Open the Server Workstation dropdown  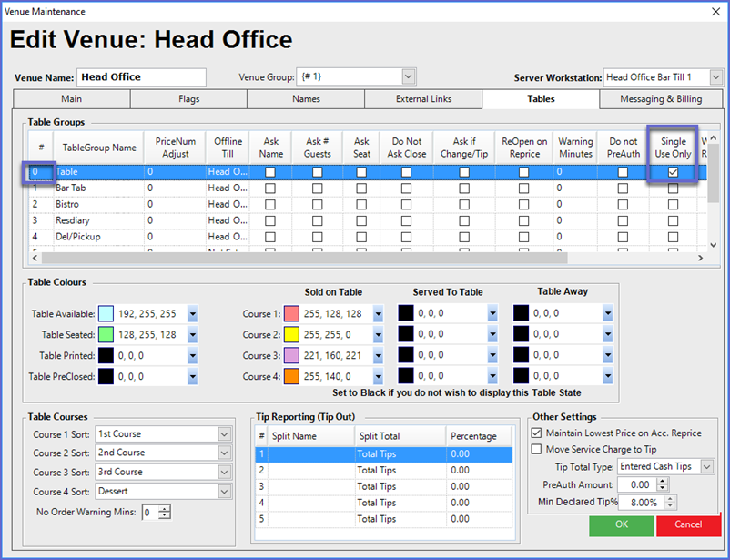(x=716, y=77)
